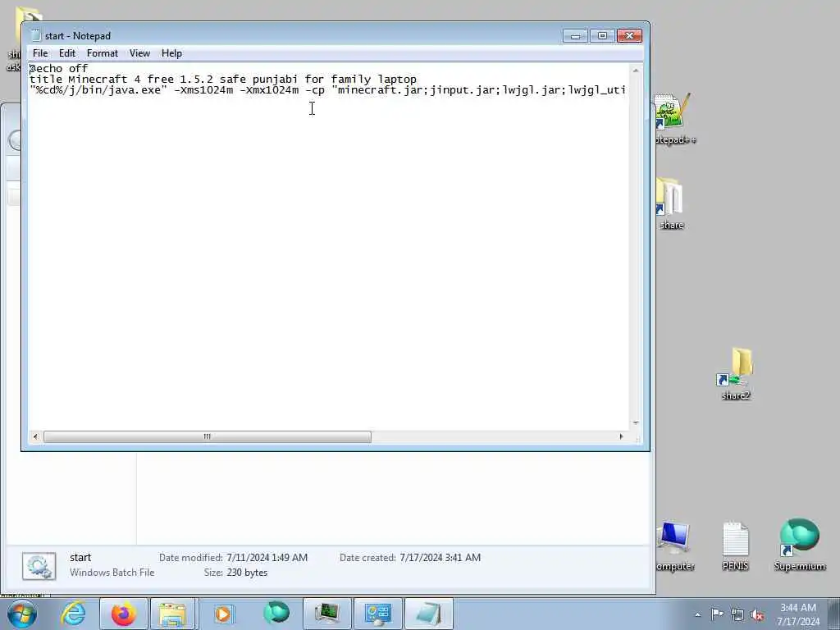Viewport: 840px width, 630px height.
Task: Select the Computer desktop icon
Action: (x=674, y=546)
